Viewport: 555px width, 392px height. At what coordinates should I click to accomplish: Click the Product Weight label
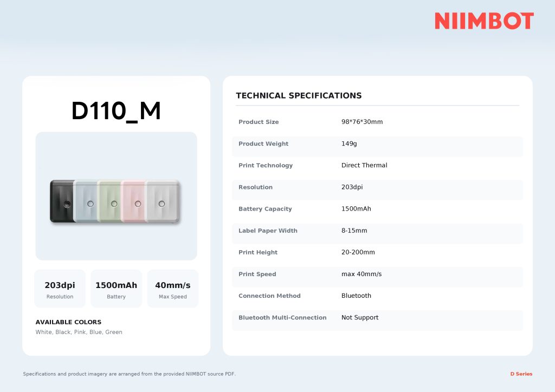click(263, 144)
